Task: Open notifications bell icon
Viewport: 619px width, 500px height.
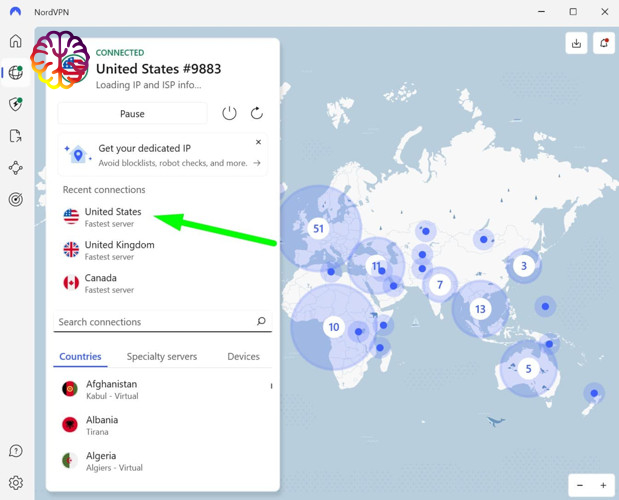Action: tap(603, 43)
